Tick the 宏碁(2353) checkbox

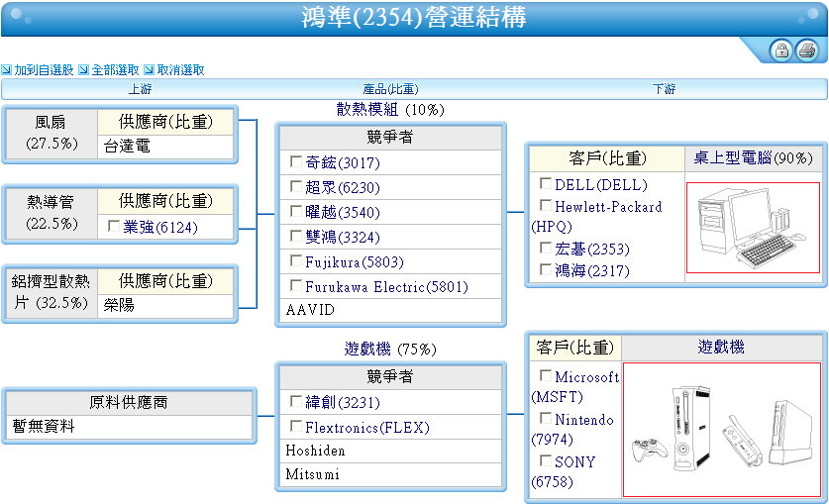point(546,248)
